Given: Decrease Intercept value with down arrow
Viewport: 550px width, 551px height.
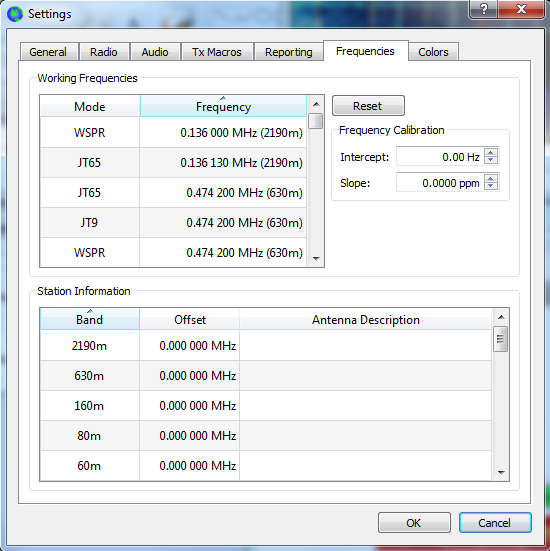Looking at the screenshot, I should click(x=491, y=160).
